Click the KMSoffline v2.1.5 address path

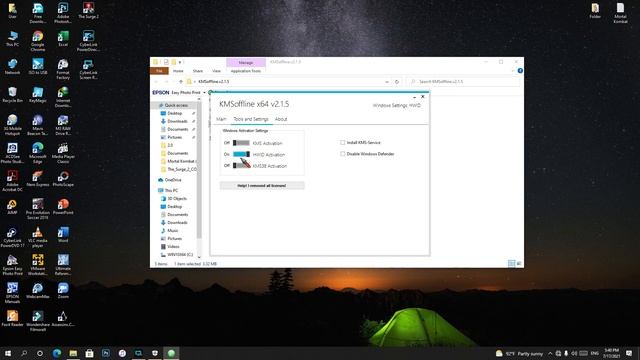point(214,82)
